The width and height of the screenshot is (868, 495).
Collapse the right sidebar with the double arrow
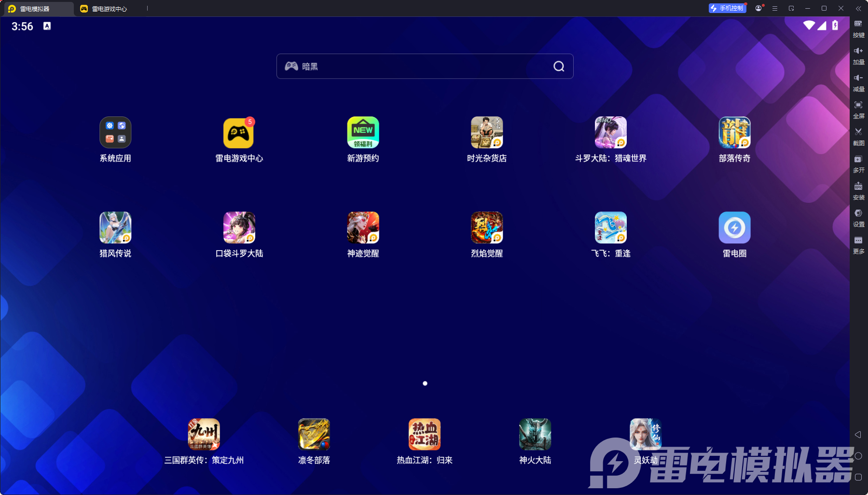pyautogui.click(x=858, y=8)
